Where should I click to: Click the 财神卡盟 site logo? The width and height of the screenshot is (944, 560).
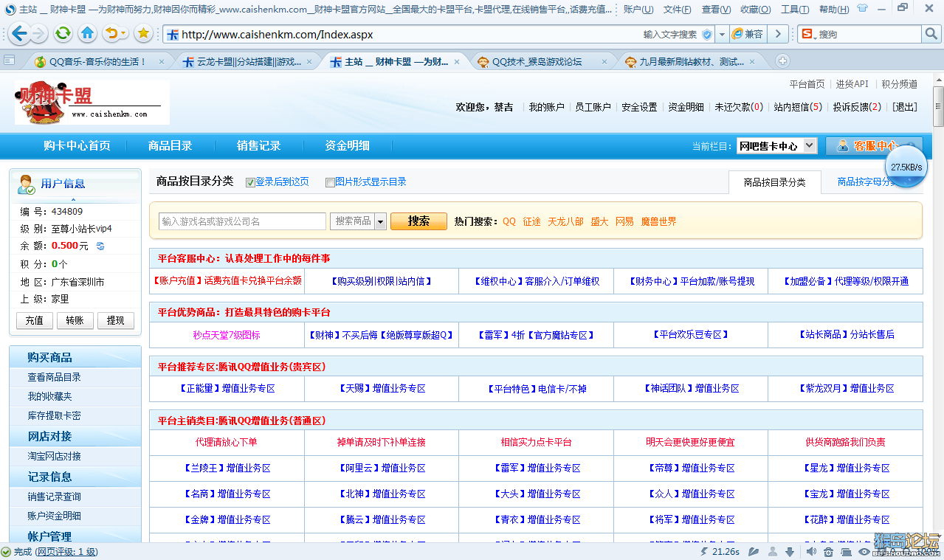click(x=92, y=103)
